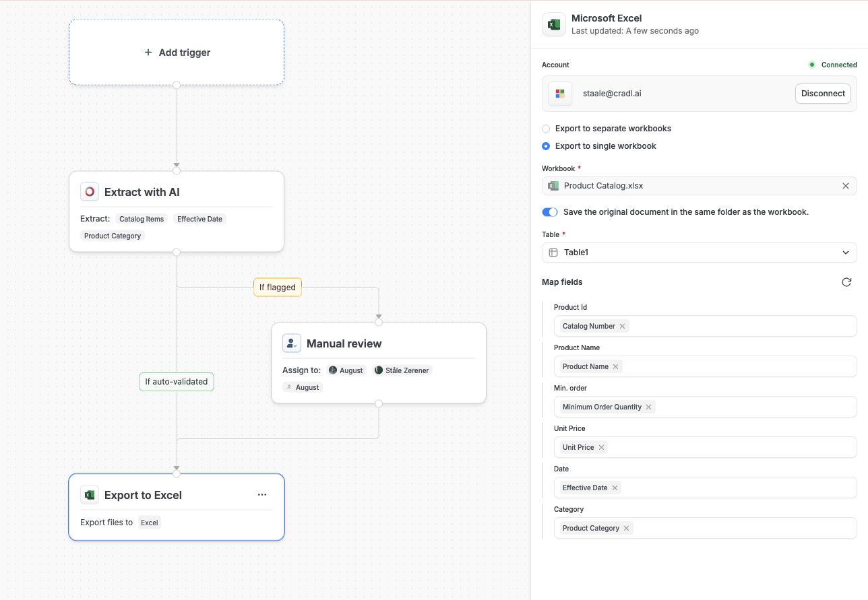Remove the Product Category mapping tag
The width and height of the screenshot is (868, 600).
(x=626, y=528)
